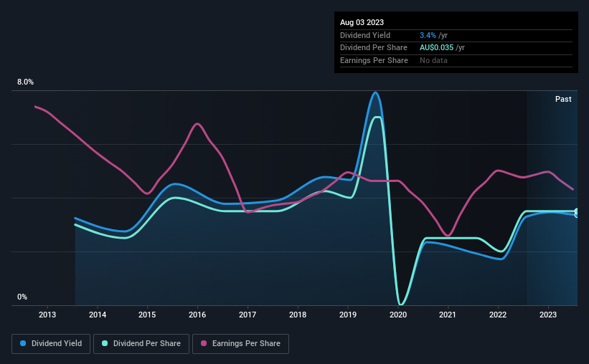The height and width of the screenshot is (364, 589).
Task: Click the 0% y-axis label
Action: tap(22, 297)
